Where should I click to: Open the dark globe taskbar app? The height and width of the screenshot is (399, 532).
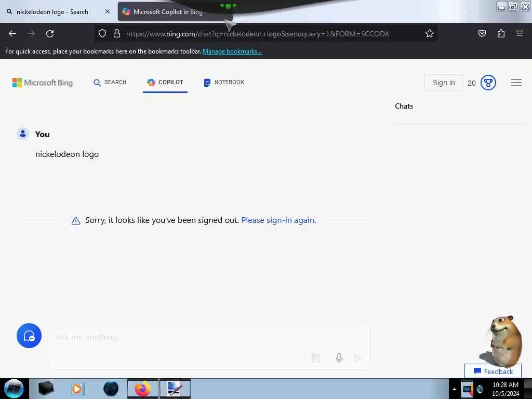click(x=111, y=389)
